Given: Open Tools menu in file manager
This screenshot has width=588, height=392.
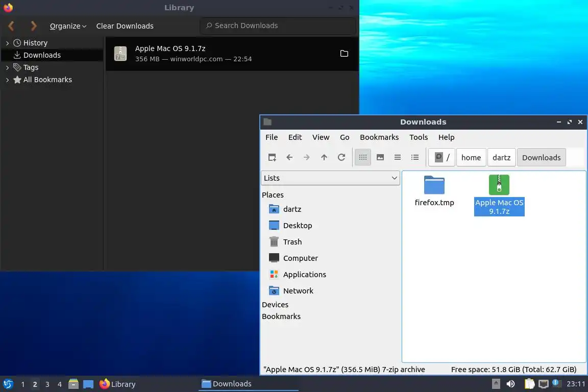Looking at the screenshot, I should coord(419,137).
